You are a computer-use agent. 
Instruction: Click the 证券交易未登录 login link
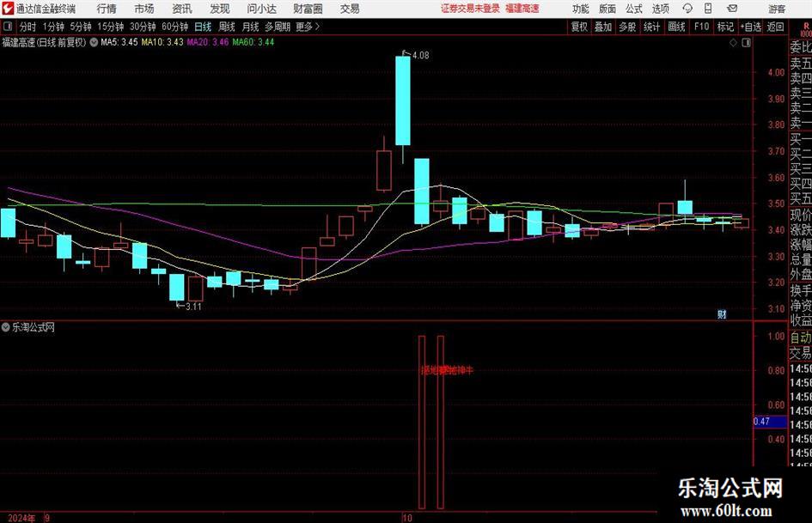coord(470,9)
